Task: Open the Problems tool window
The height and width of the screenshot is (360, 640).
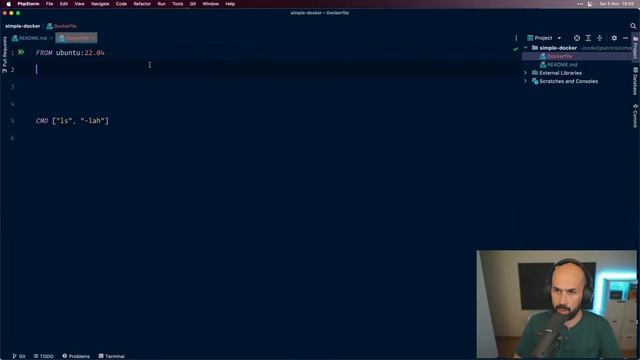Action: [x=76, y=356]
